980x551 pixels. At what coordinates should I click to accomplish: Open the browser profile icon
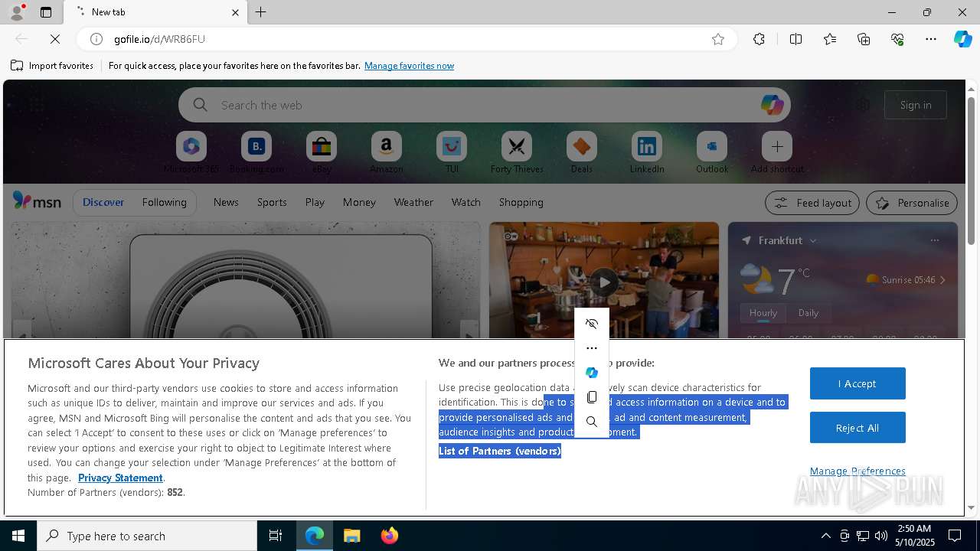tap(16, 12)
